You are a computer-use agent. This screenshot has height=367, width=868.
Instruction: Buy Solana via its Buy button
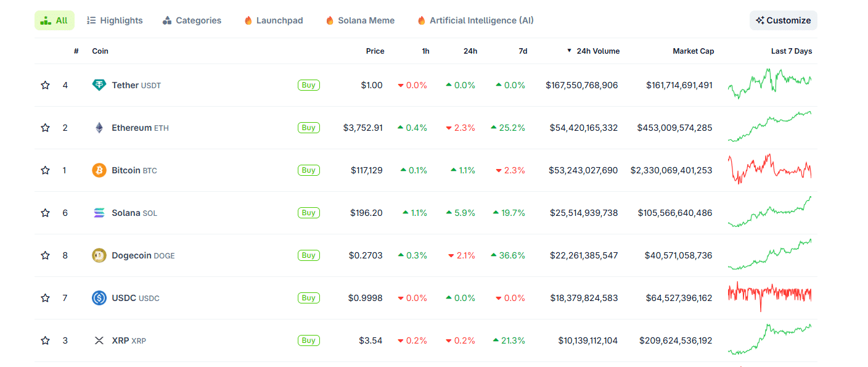click(309, 213)
